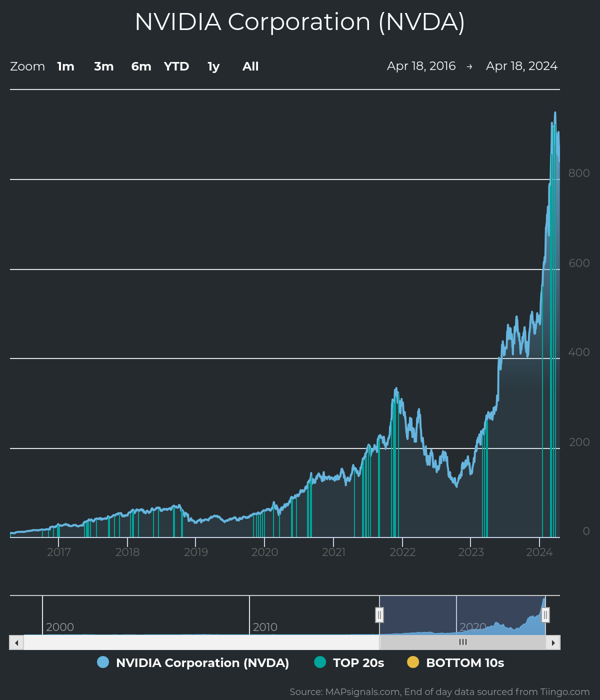
Task: Click the yellow BOTTOM 10s legend marker
Action: [413, 662]
